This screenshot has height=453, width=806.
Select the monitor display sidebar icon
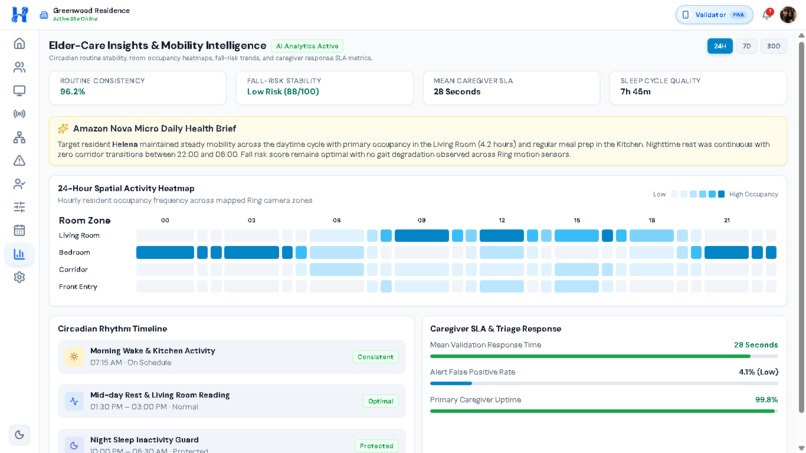click(x=19, y=91)
